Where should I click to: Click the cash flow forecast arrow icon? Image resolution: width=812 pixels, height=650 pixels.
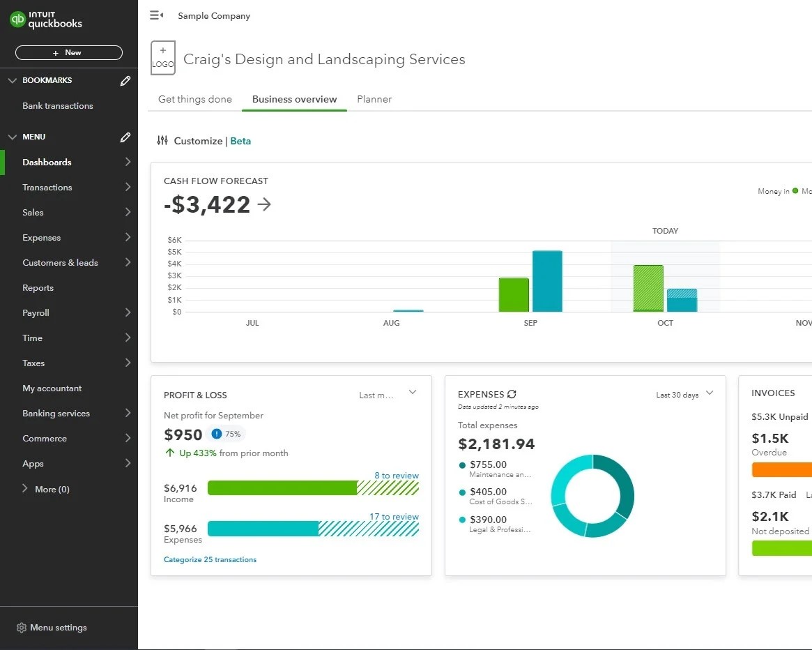[x=264, y=204]
